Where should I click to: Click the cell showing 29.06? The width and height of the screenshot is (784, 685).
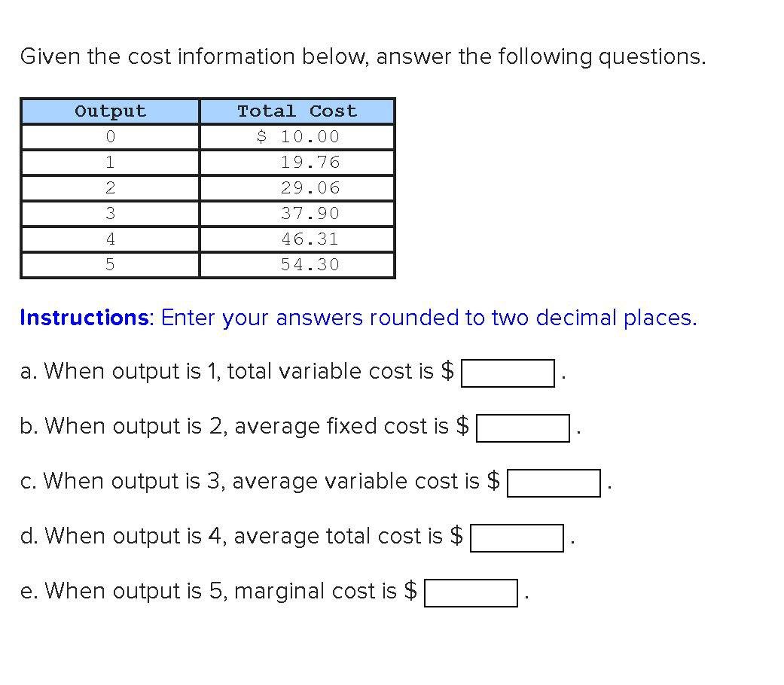[x=297, y=187]
